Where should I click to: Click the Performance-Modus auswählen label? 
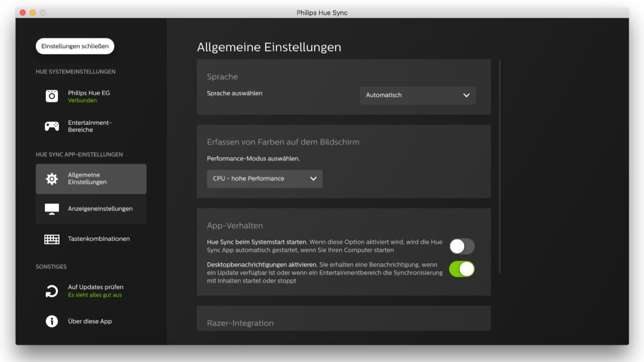coord(253,159)
